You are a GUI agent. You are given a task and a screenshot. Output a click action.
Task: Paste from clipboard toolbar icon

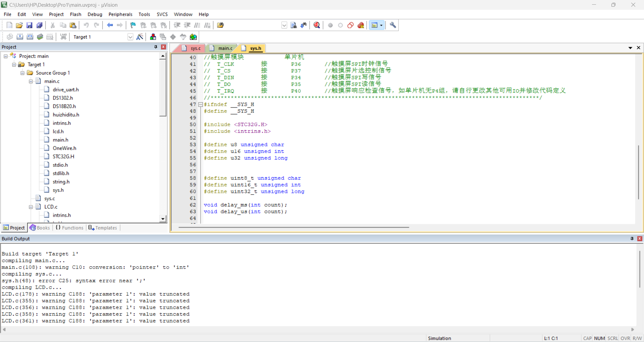(73, 25)
